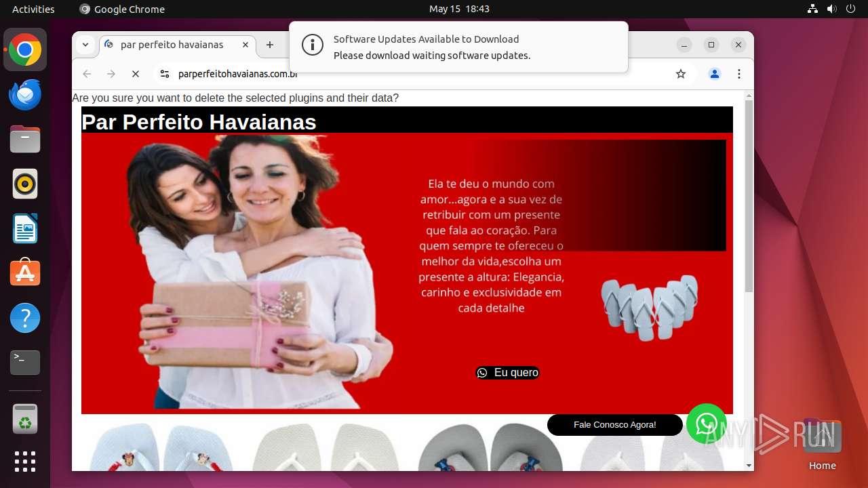Open the power icon in top bar

tap(852, 9)
